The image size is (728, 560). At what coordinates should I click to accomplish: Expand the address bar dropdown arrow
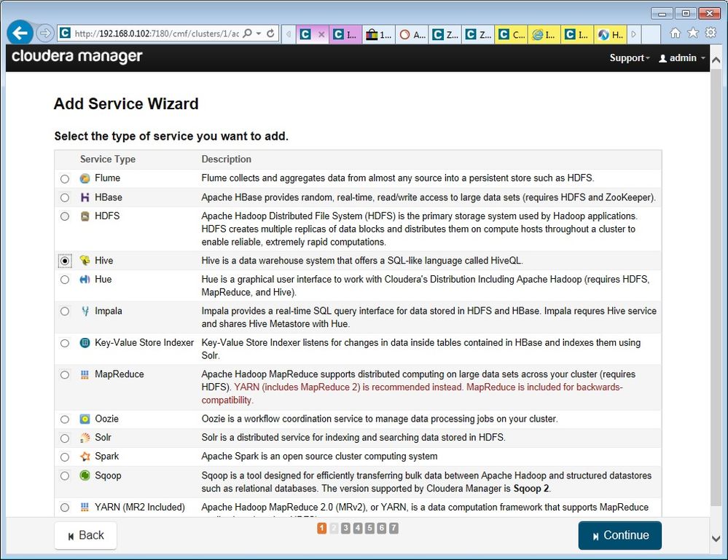[259, 33]
